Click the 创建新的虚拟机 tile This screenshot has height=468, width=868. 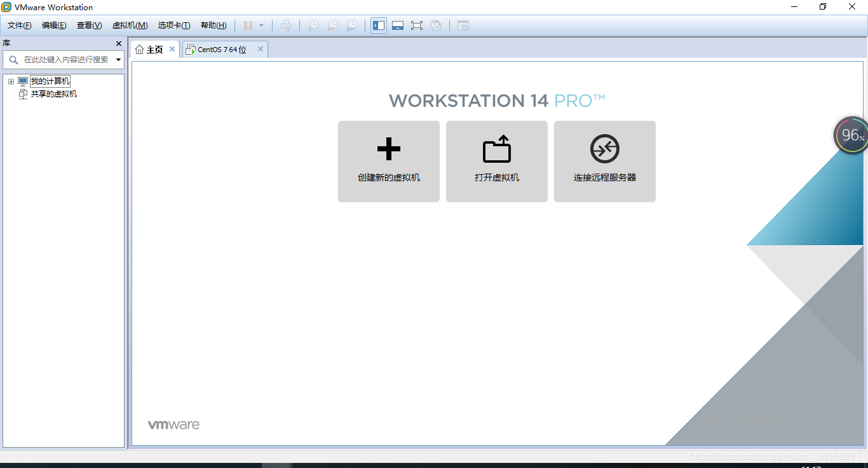[389, 162]
